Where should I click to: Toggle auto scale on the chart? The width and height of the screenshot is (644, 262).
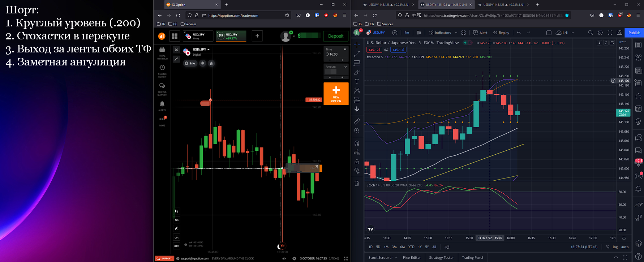(x=625, y=247)
